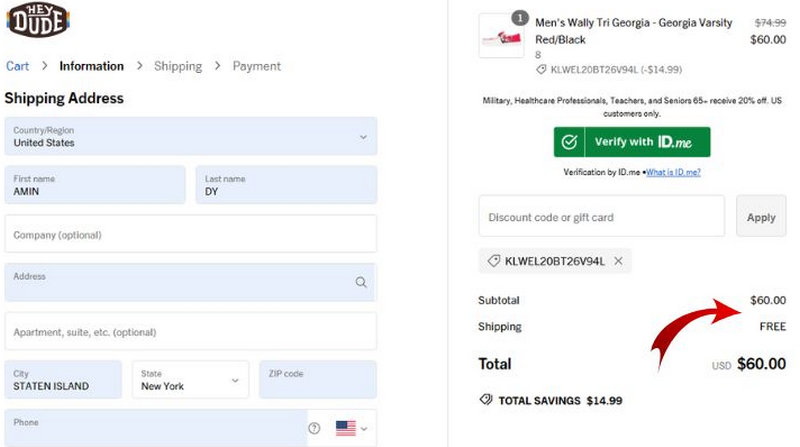
Task: Go back to Cart breadcrumb
Action: pyautogui.click(x=17, y=66)
